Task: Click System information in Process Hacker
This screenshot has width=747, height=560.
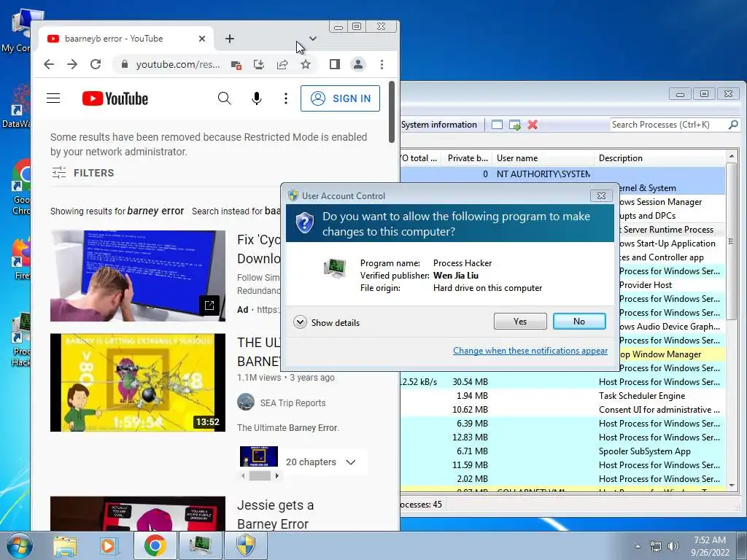Action: [438, 125]
